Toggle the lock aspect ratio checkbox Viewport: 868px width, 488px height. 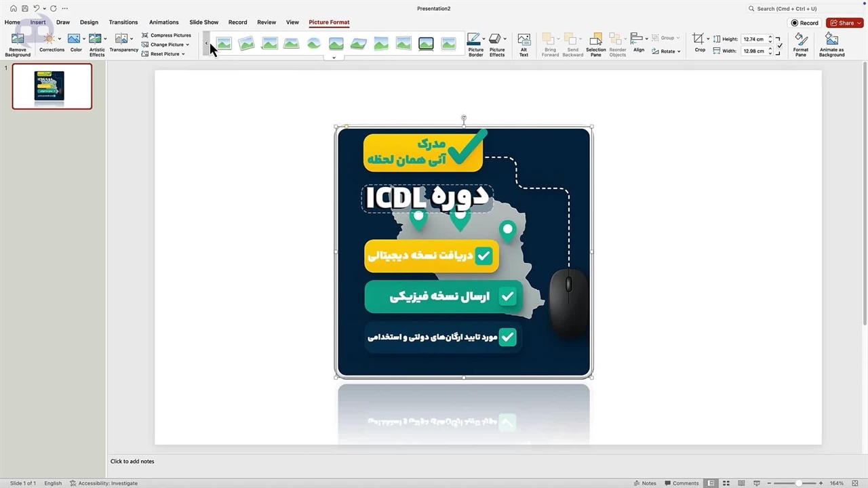[780, 45]
